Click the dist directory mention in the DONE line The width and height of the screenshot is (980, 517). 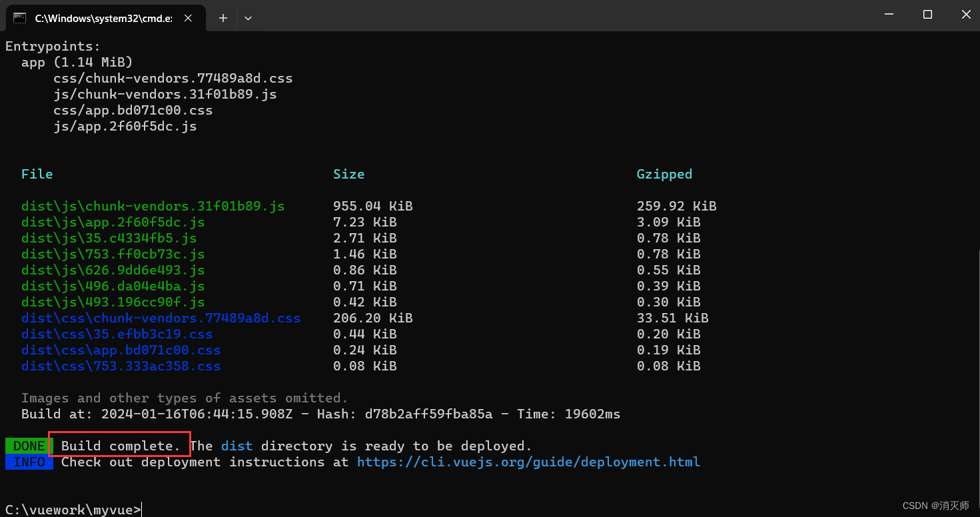point(237,445)
